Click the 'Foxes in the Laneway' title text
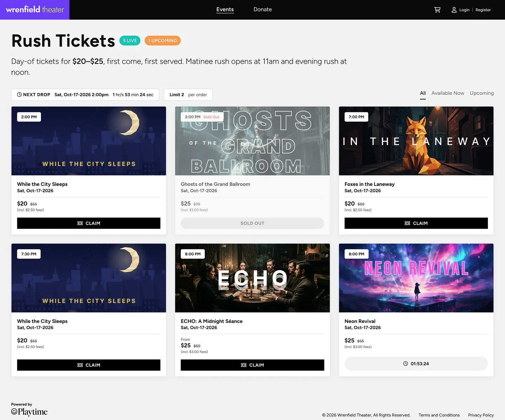 (x=370, y=184)
